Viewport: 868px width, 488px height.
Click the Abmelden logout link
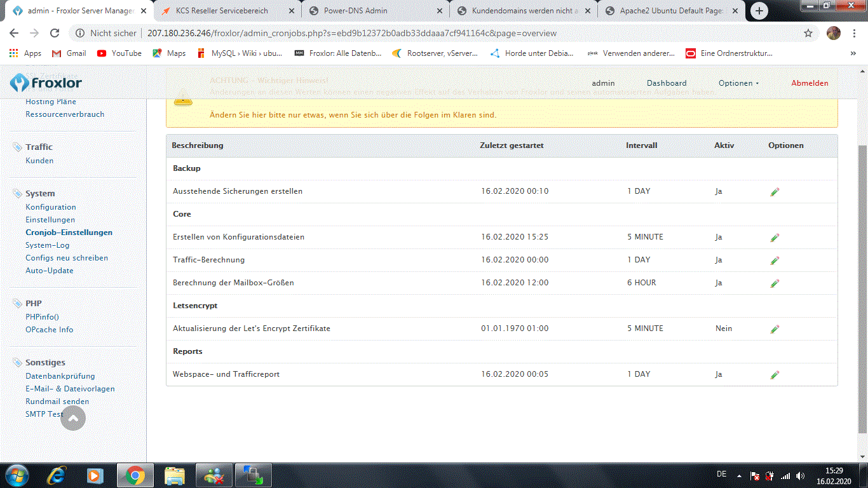tap(810, 83)
